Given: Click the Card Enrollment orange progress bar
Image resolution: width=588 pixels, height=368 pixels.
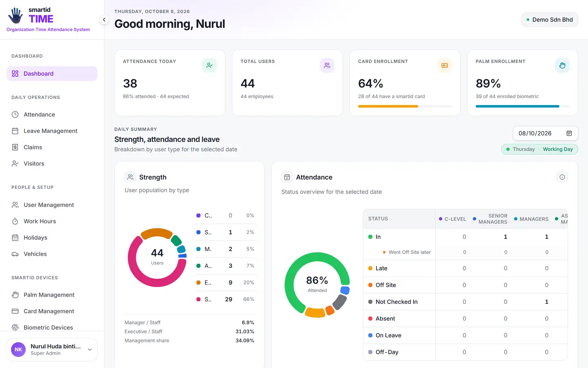Looking at the screenshot, I should (x=388, y=106).
